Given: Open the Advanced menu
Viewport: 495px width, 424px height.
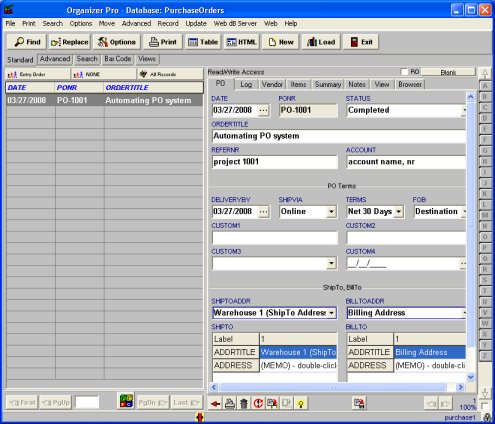Looking at the screenshot, I should (136, 23).
